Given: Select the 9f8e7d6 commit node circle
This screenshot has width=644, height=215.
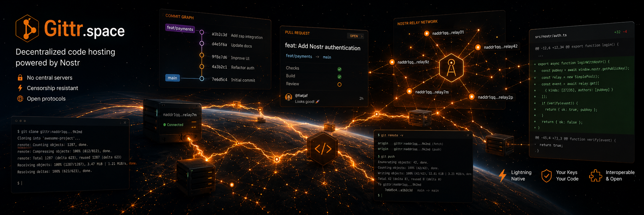Looking at the screenshot, I should pyautogui.click(x=202, y=55).
